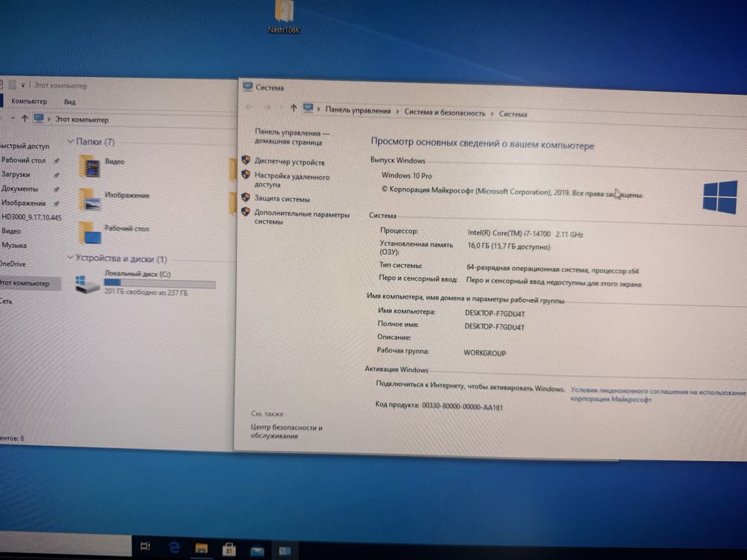747x560 pixels.
Task: Open the Вид ribbon tab
Action: tap(69, 102)
